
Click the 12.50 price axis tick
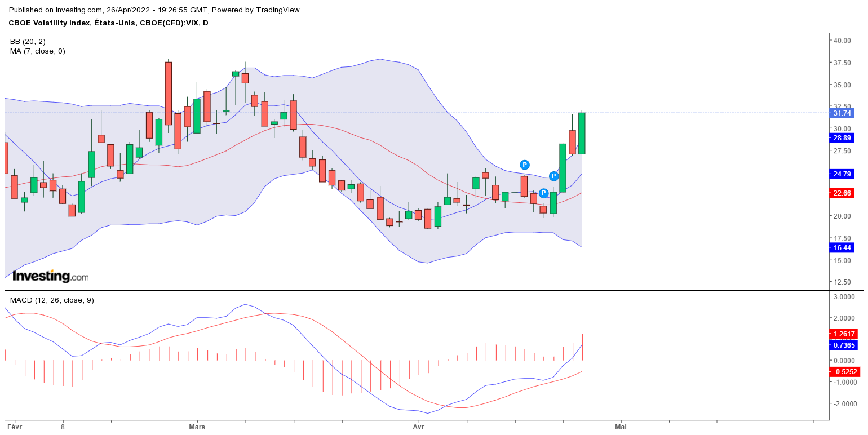pyautogui.click(x=842, y=282)
